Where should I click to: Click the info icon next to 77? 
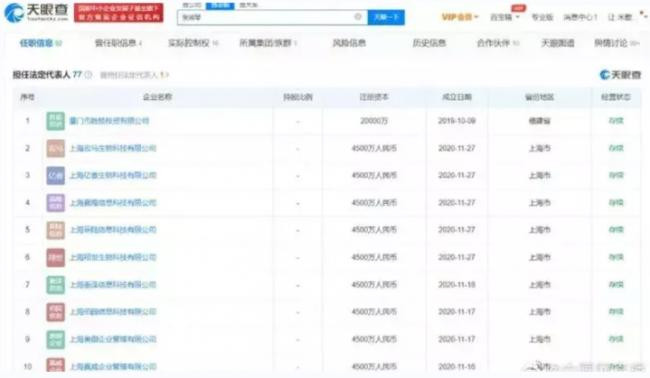pos(88,75)
